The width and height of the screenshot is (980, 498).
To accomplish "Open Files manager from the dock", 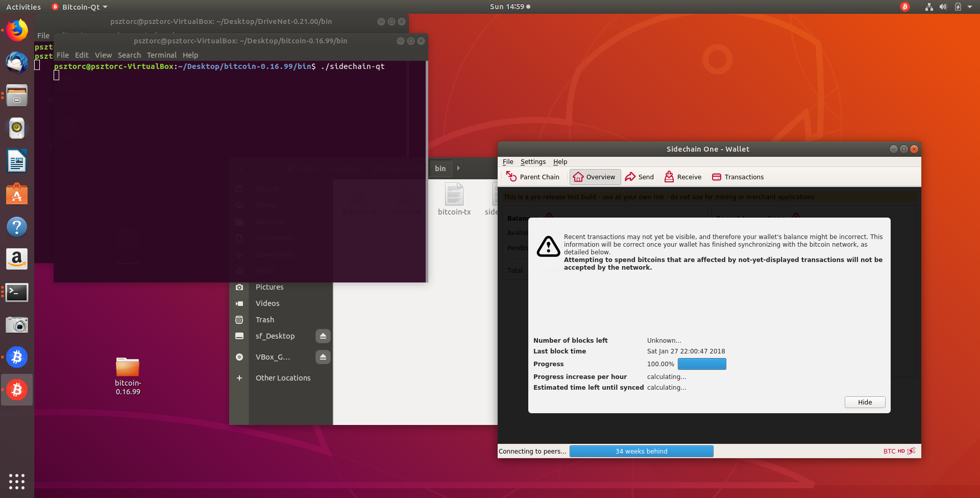I will click(17, 96).
